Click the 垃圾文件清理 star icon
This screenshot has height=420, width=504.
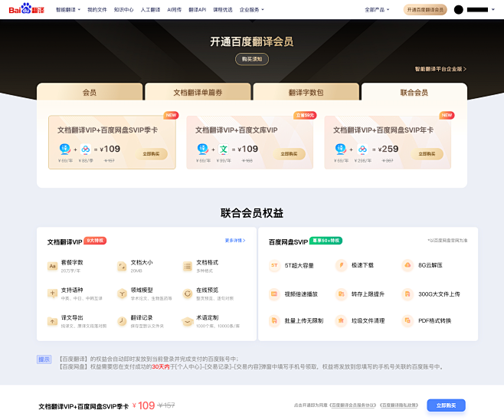[341, 320]
